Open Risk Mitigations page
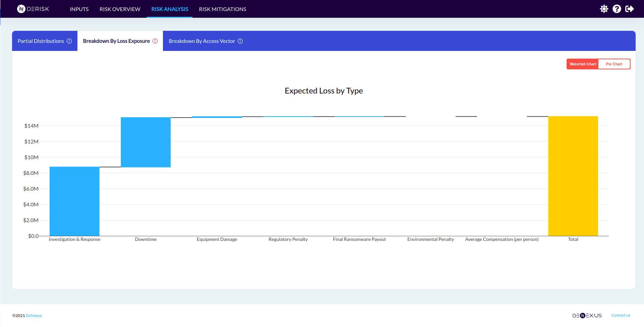This screenshot has width=644, height=327. [222, 9]
